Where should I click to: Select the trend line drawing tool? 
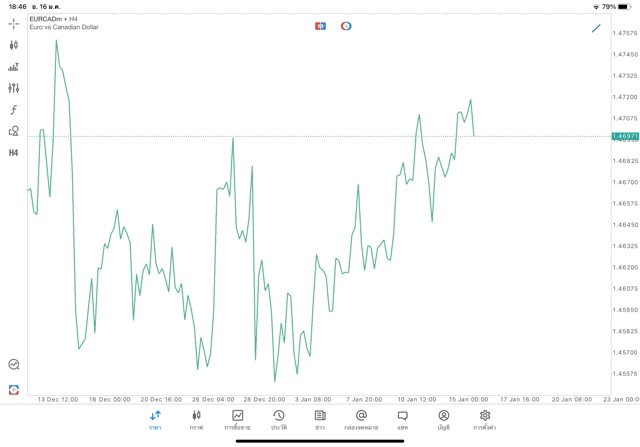coord(596,28)
